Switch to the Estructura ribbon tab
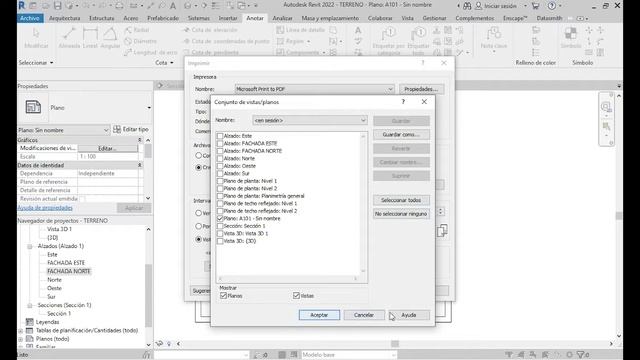The height and width of the screenshot is (360, 640). click(102, 18)
